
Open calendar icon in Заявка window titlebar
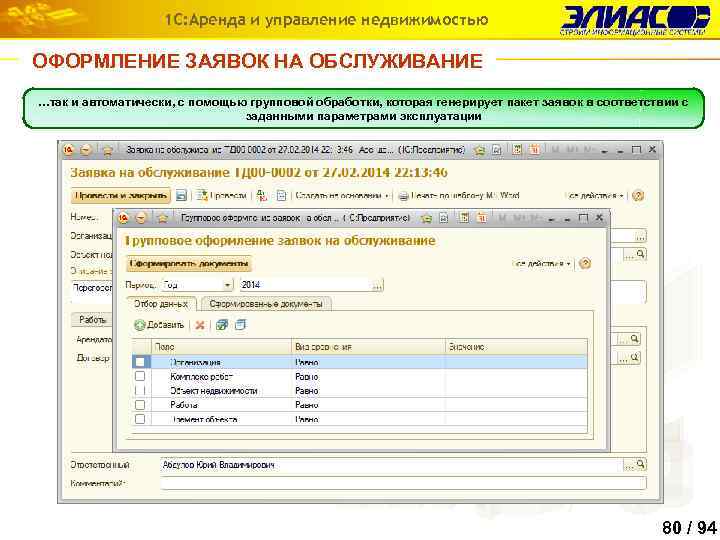pos(534,150)
